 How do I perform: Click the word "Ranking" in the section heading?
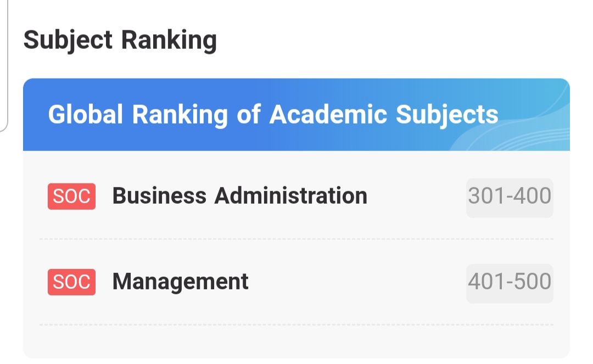[x=169, y=40]
